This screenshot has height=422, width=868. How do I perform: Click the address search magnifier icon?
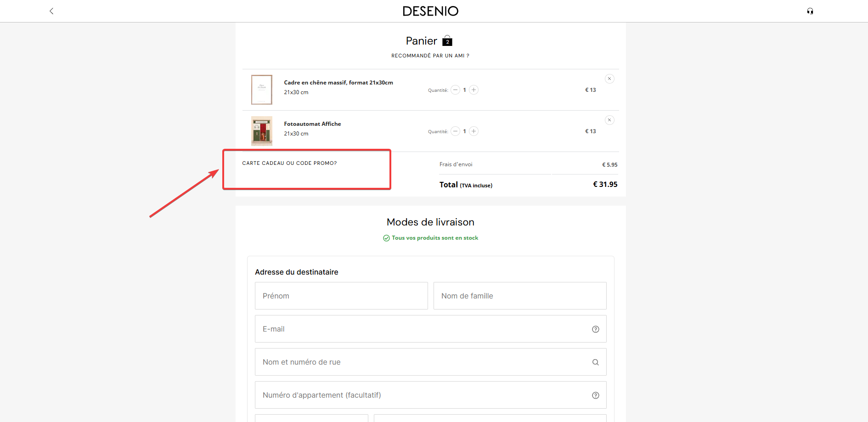[596, 362]
